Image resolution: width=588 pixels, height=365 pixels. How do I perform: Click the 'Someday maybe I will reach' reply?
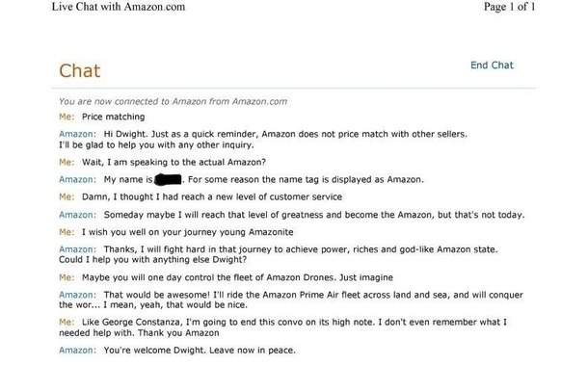314,215
